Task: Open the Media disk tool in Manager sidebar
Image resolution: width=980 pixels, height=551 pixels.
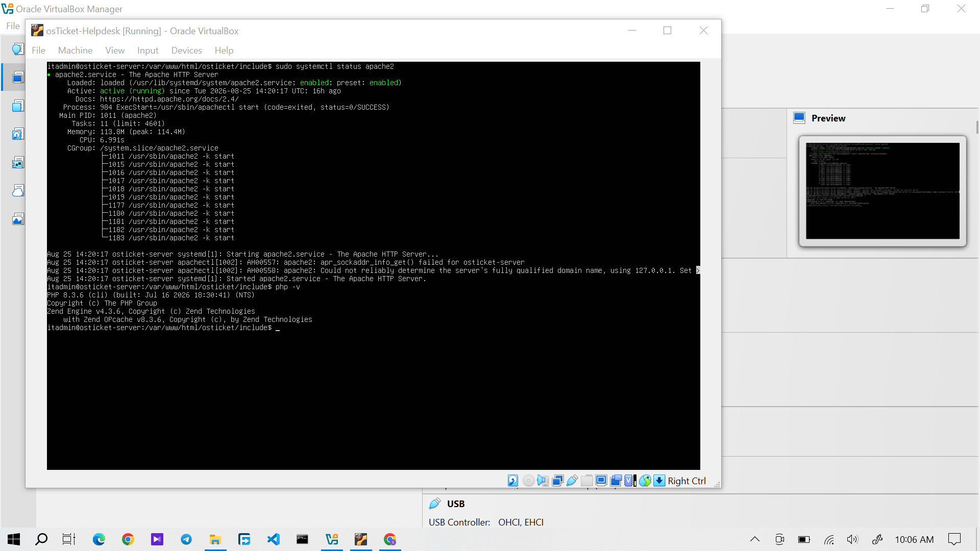Action: [18, 134]
